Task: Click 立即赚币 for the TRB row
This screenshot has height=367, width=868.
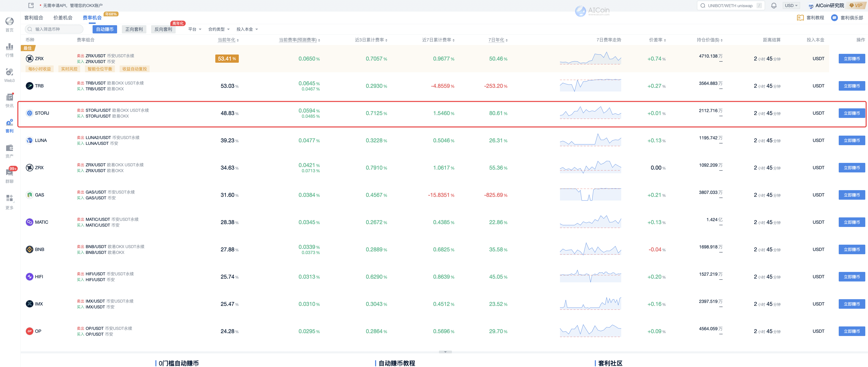Action: [x=851, y=86]
